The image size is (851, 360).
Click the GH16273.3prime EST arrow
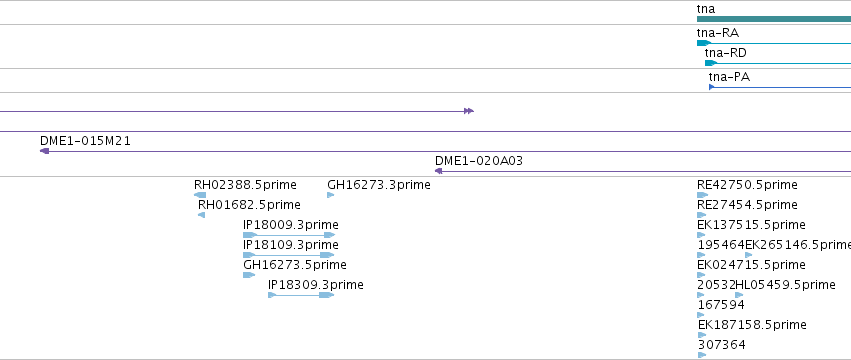pos(331,195)
